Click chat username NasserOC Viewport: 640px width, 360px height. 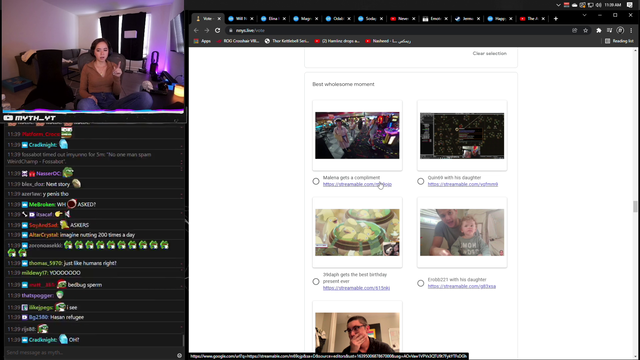point(49,174)
